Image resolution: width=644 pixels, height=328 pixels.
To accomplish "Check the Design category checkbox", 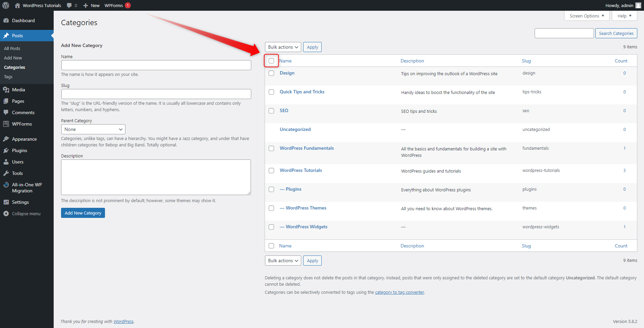I will [271, 73].
